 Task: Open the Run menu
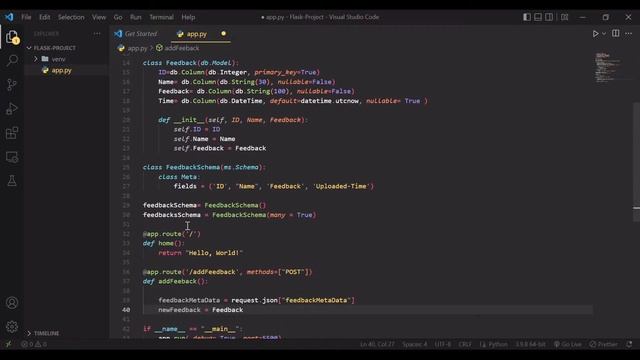(136, 17)
